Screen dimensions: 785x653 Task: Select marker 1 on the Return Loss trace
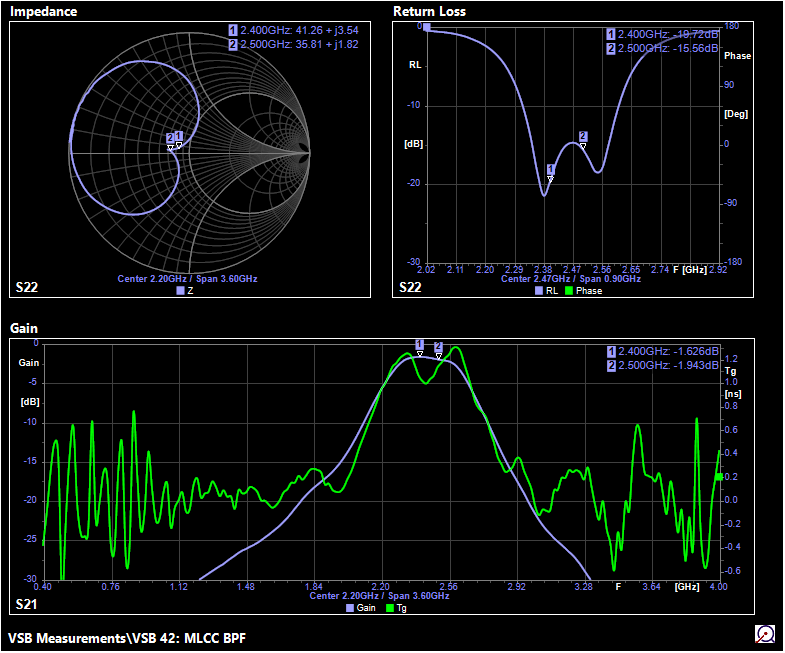point(550,171)
